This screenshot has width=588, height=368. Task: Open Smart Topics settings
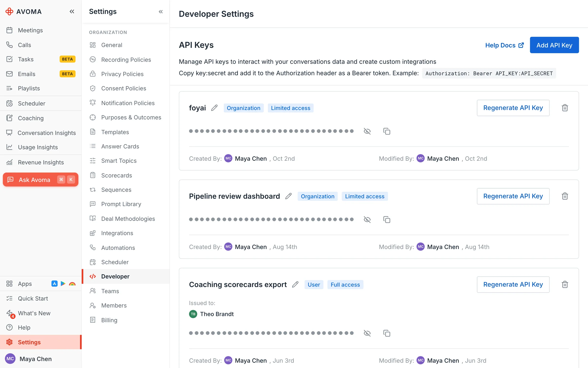(125, 161)
